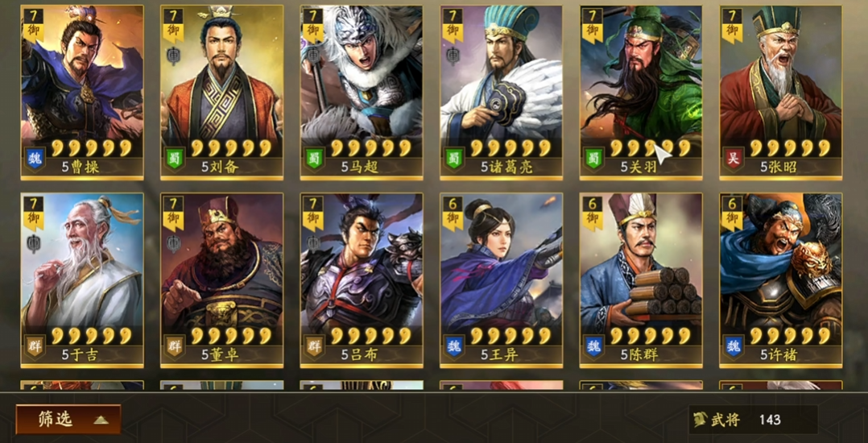Open the 王异 card
Image resolution: width=868 pixels, height=443 pixels.
point(502,280)
